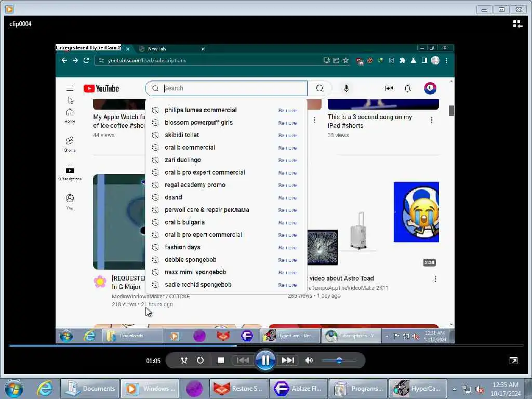Screen dimensions: 532x399
Task: Open the Documents taskbar window
Action: pos(90,389)
